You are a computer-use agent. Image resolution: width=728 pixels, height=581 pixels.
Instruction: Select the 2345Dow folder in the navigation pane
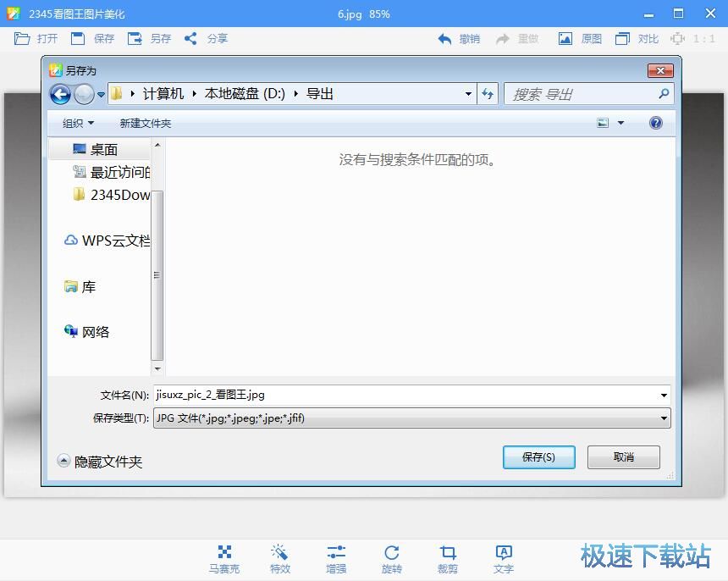click(x=111, y=195)
